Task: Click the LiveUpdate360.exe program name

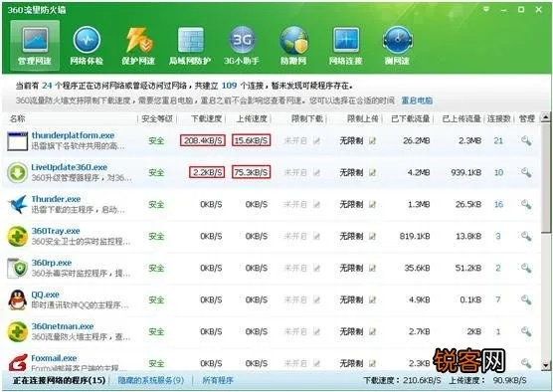Action: 70,167
